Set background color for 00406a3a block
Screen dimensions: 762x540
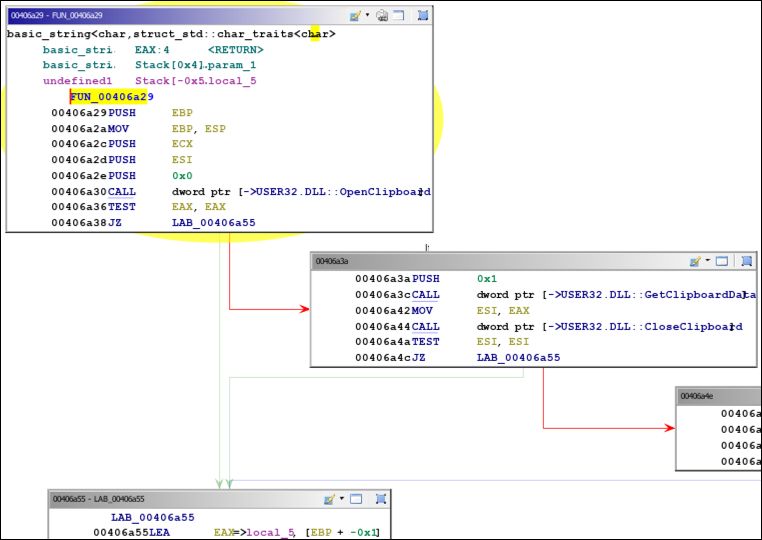coord(695,261)
